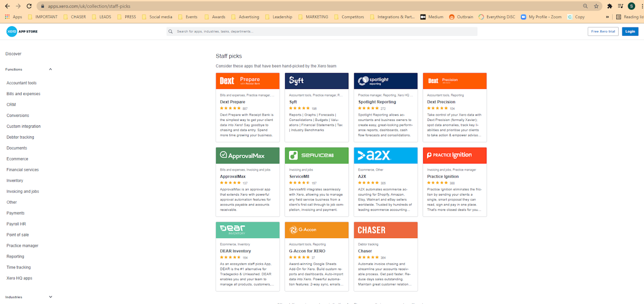The image size is (644, 304).
Task: Open the Spotlight Reporting logo banner
Action: (386, 81)
